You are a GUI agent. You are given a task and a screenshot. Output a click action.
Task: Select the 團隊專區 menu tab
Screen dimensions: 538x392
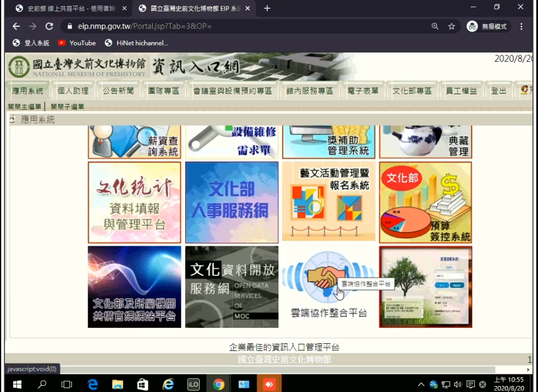(x=164, y=91)
